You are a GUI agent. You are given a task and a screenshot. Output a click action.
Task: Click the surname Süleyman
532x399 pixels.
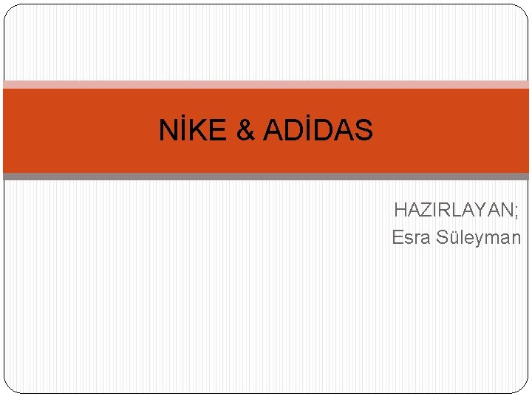tap(478, 237)
